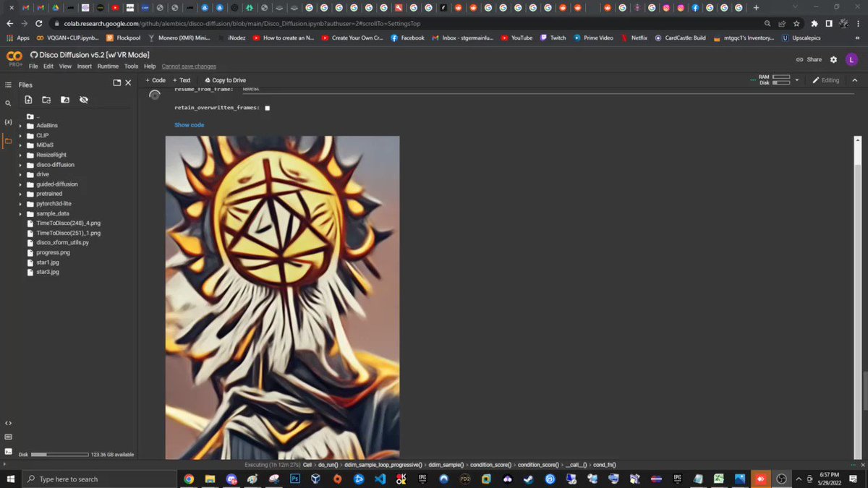
Task: Expand the AdaBins folder
Action: click(x=20, y=126)
